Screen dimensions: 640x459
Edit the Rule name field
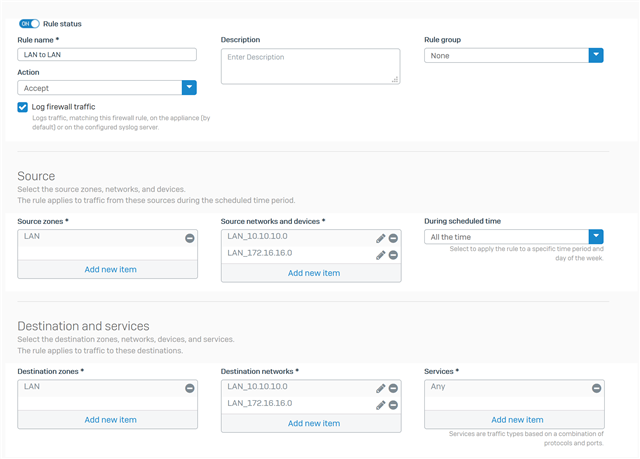(x=107, y=55)
